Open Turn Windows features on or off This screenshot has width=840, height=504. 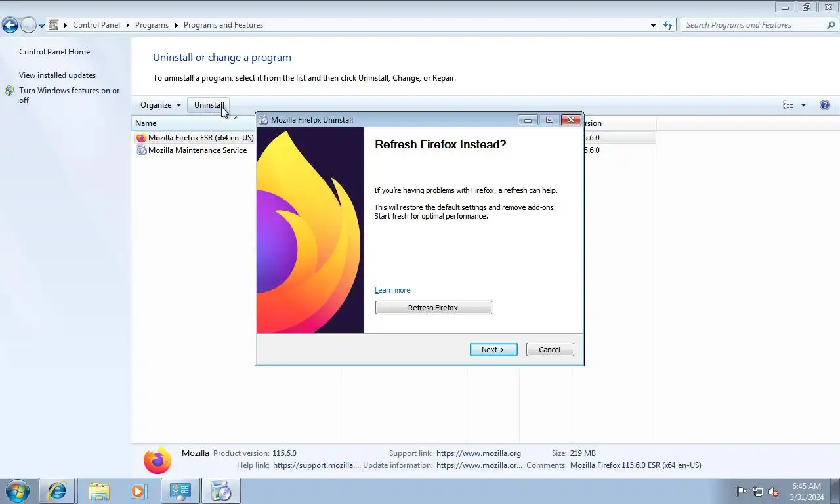tap(70, 95)
